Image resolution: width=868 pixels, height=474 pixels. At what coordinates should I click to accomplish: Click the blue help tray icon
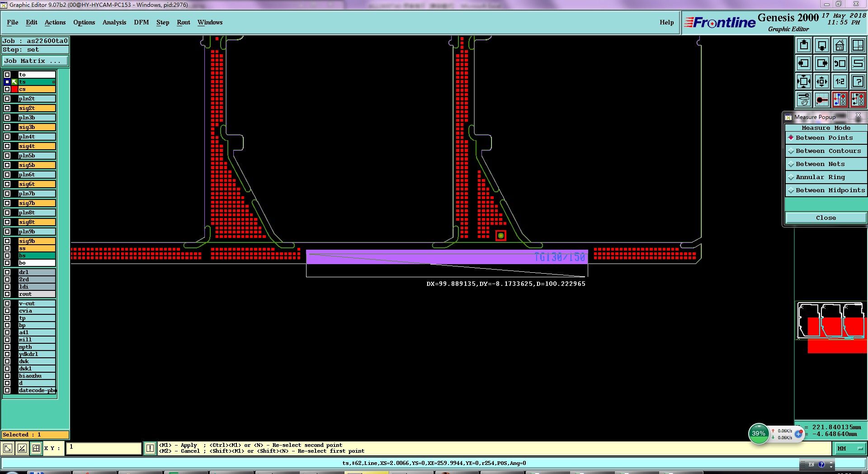821,465
